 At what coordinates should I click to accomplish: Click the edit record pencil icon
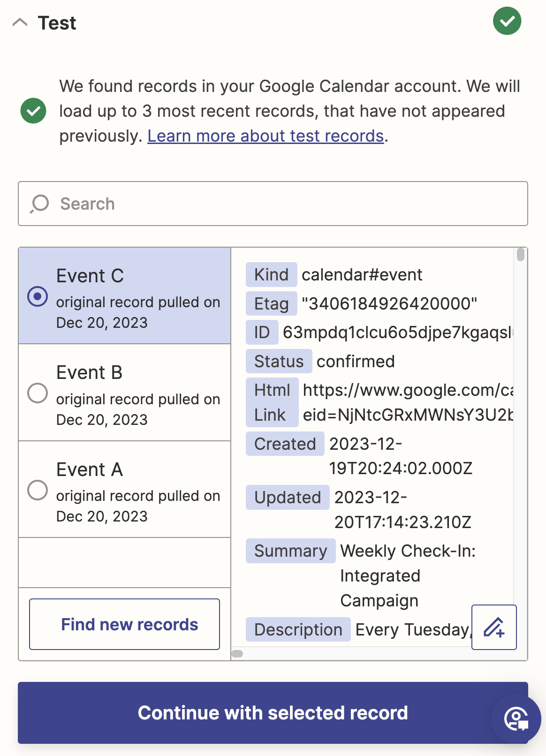point(494,627)
